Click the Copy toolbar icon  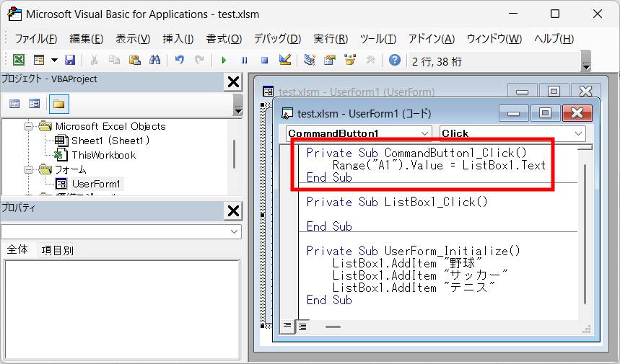coord(114,60)
